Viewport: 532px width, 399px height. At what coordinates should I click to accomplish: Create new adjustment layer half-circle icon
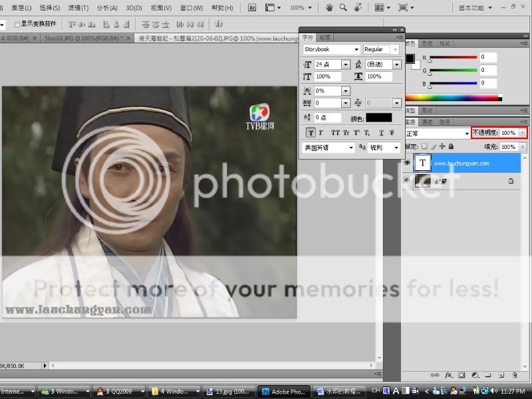[475, 375]
